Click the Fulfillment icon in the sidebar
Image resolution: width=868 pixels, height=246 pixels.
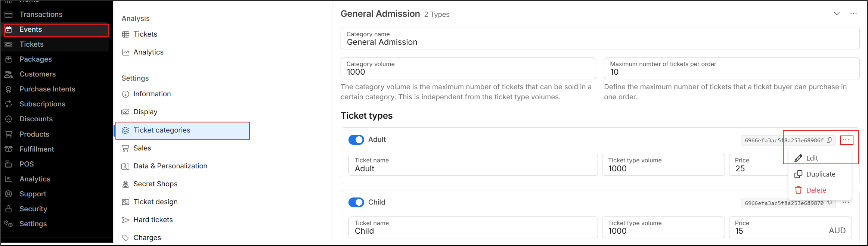pyautogui.click(x=8, y=149)
